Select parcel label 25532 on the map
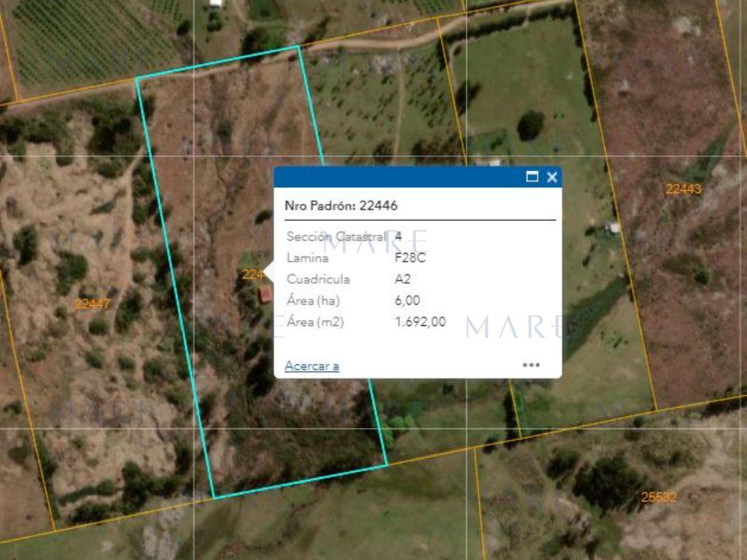 click(x=659, y=497)
